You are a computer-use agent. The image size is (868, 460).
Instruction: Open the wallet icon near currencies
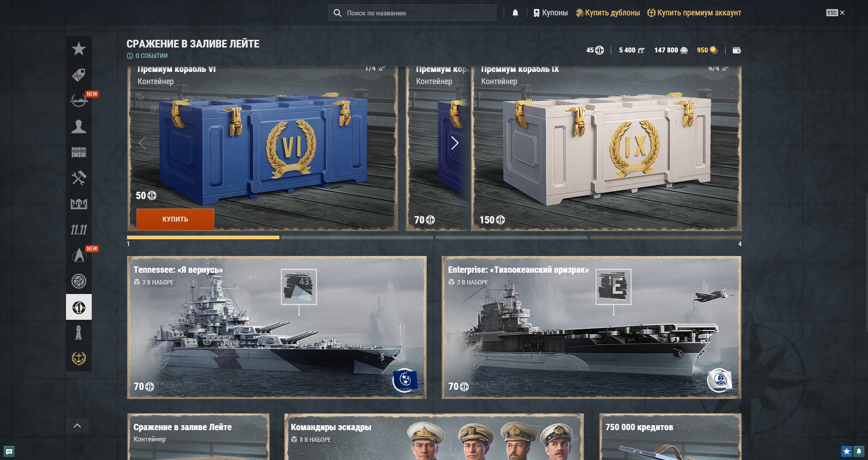pyautogui.click(x=736, y=50)
